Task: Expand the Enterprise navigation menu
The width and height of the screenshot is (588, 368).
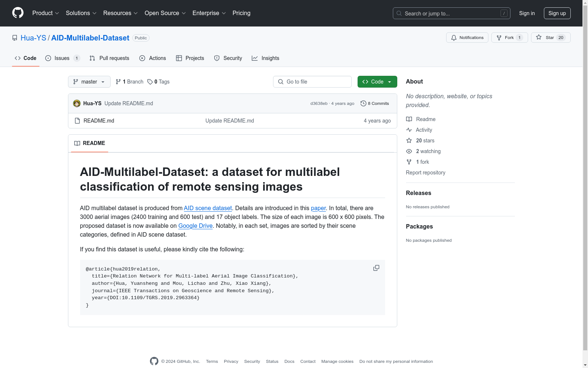Action: click(x=208, y=13)
